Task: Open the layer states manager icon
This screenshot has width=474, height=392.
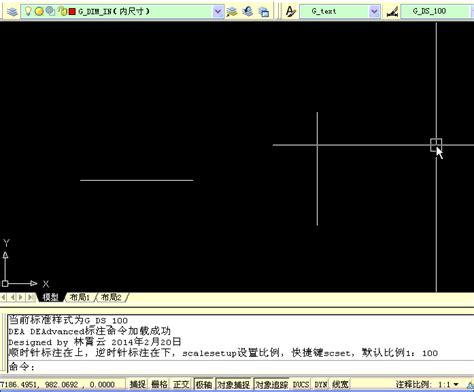Action: click(x=264, y=12)
